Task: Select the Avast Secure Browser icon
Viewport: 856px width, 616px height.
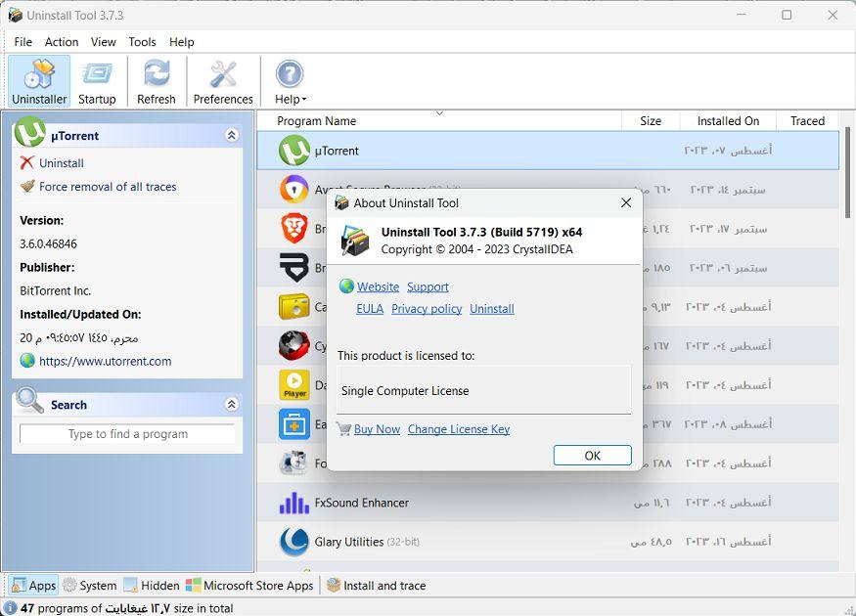Action: click(294, 190)
